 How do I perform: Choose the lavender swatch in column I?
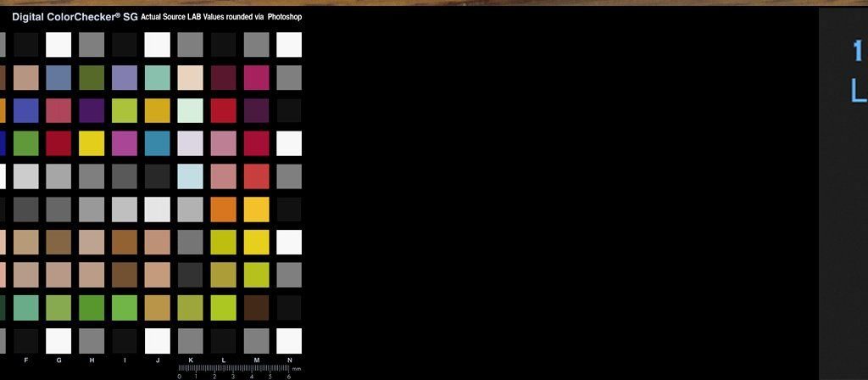pyautogui.click(x=124, y=77)
